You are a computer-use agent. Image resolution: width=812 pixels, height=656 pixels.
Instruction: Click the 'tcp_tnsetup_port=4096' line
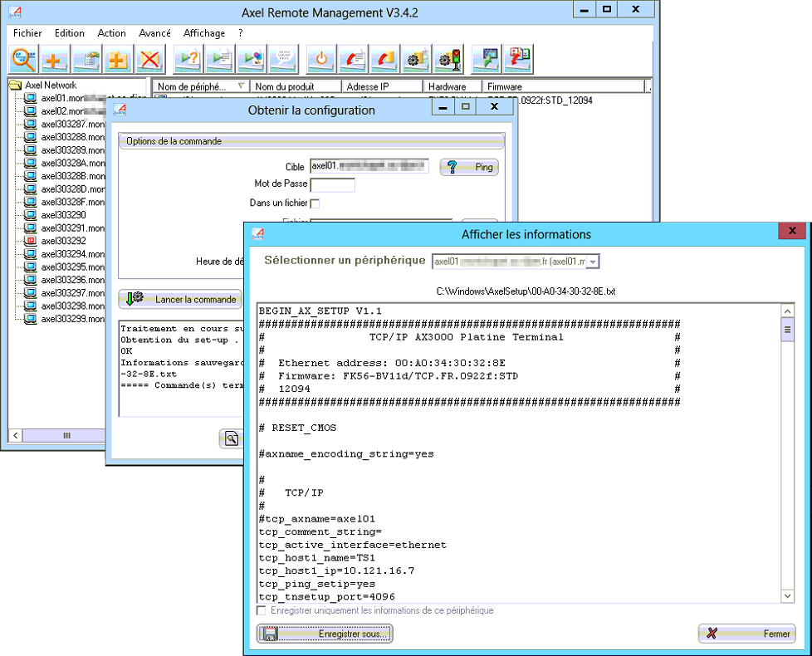click(x=327, y=596)
